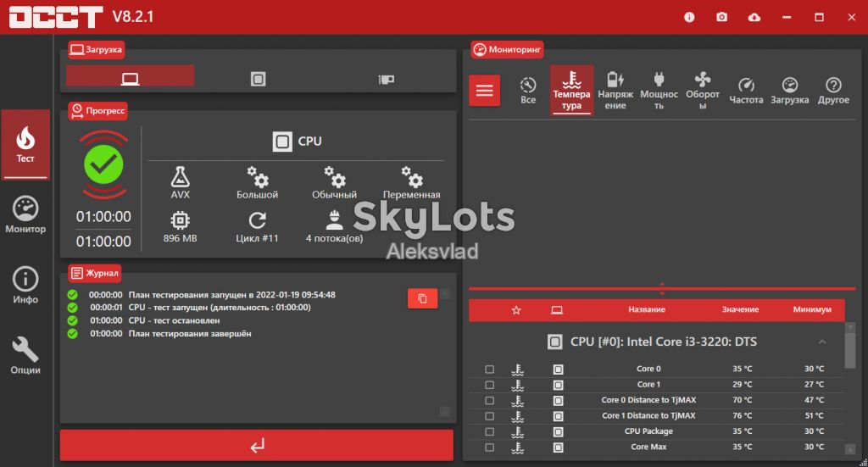
Task: Click the cloud download icon
Action: point(754,17)
